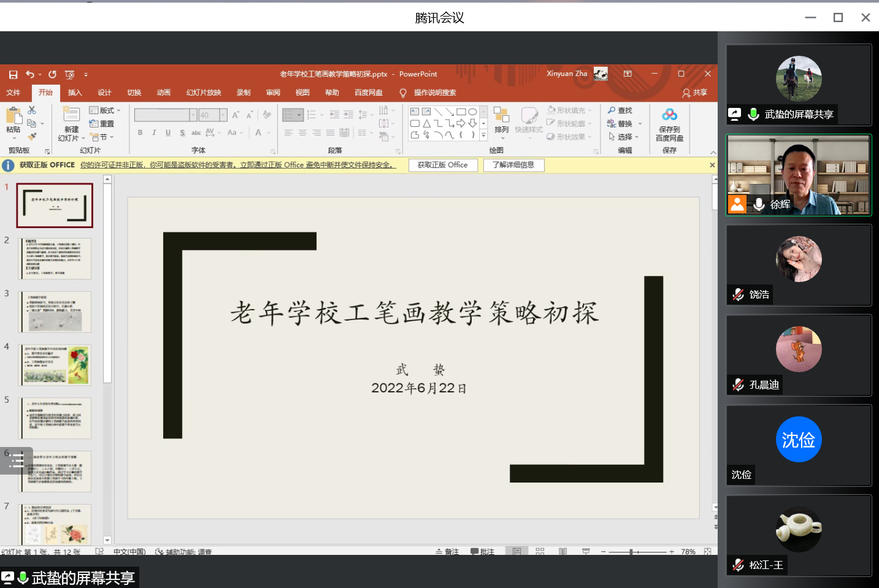Select the oval shape in shapes gallery

click(472, 112)
